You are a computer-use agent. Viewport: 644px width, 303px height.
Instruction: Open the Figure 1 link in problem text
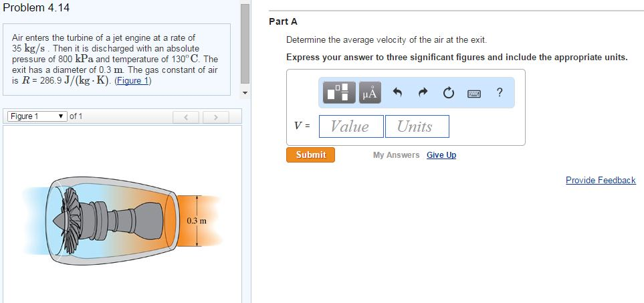(132, 81)
